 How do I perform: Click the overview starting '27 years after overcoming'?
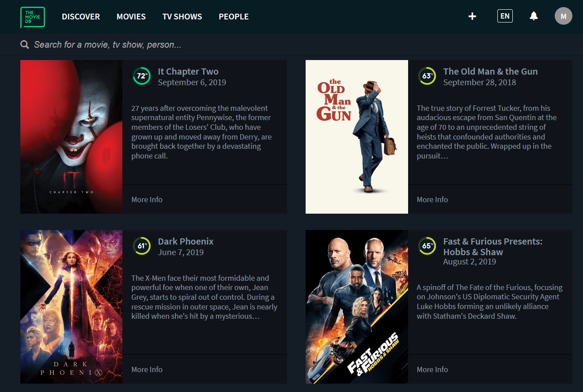pyautogui.click(x=201, y=132)
